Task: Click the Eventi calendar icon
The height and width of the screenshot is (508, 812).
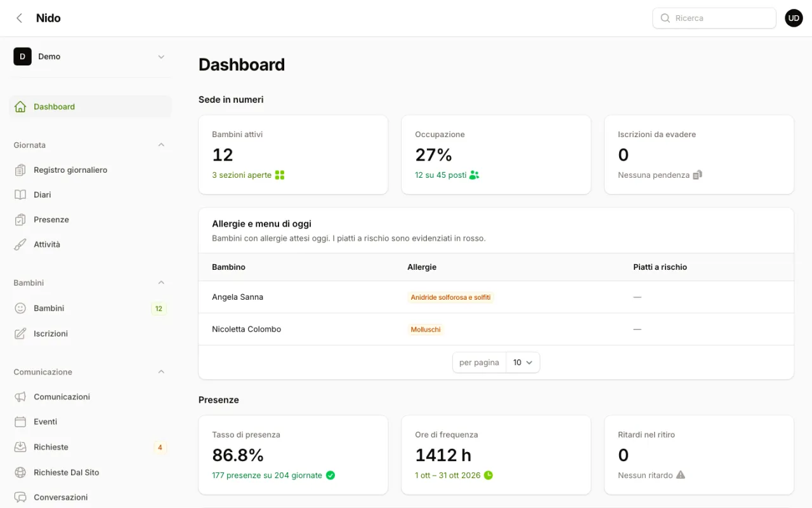Action: (x=20, y=422)
